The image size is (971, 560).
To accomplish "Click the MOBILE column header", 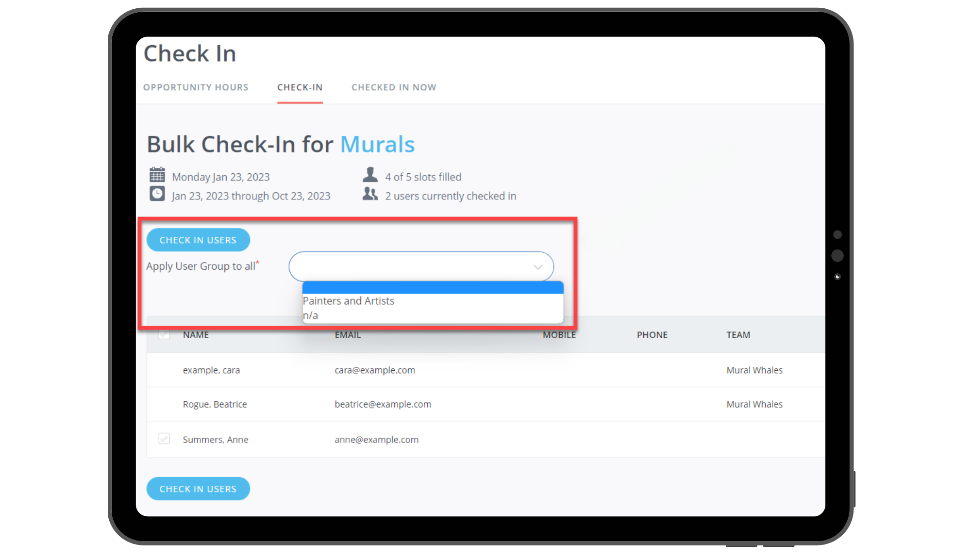I will tap(559, 335).
